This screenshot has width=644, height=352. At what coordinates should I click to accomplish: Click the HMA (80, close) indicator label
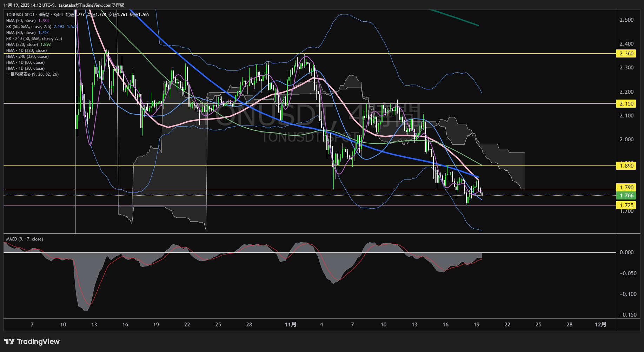tap(21, 33)
